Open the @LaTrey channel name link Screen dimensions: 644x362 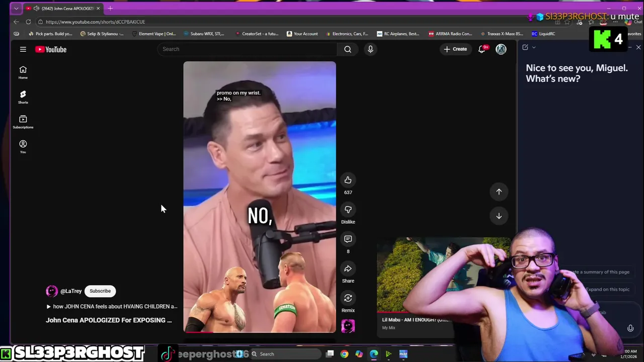click(x=71, y=291)
